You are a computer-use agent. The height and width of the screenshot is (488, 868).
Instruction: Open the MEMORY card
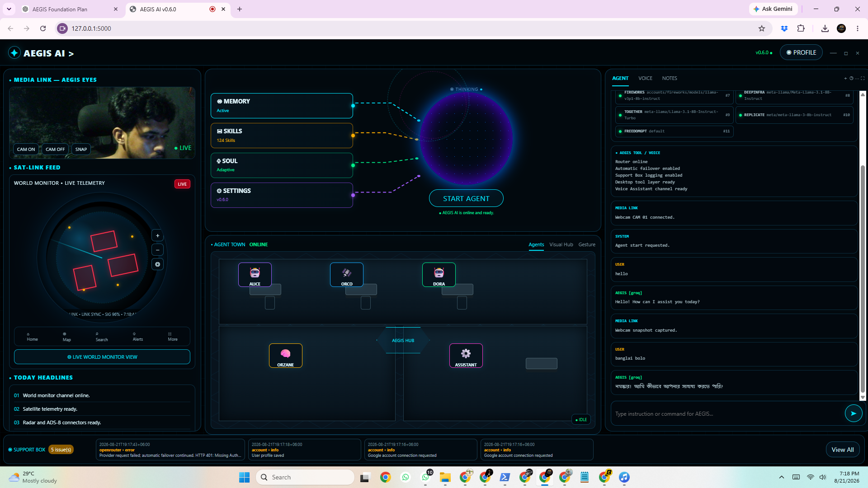(x=282, y=106)
